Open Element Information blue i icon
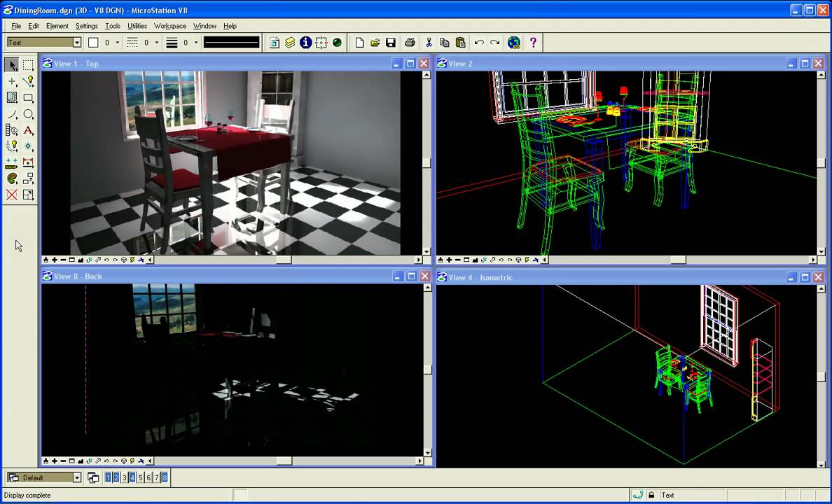This screenshot has height=504, width=832. [x=305, y=43]
